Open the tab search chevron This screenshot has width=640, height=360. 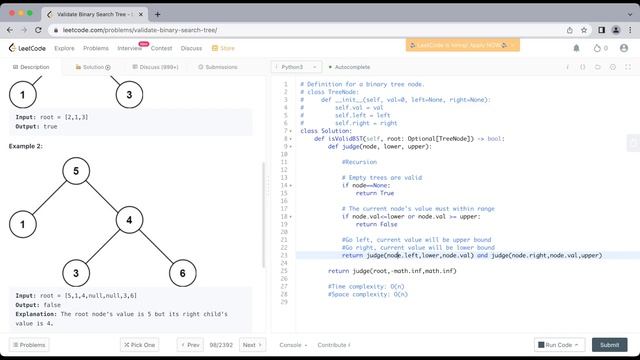630,14
